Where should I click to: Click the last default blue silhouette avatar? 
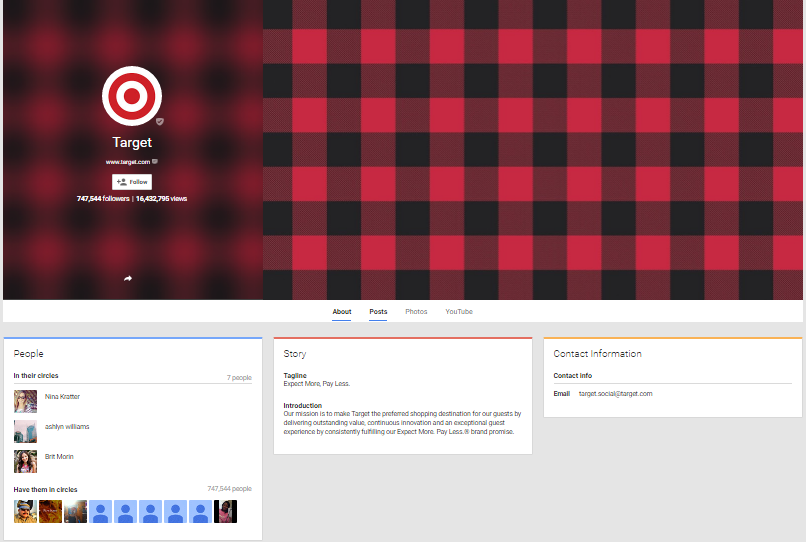[200, 512]
